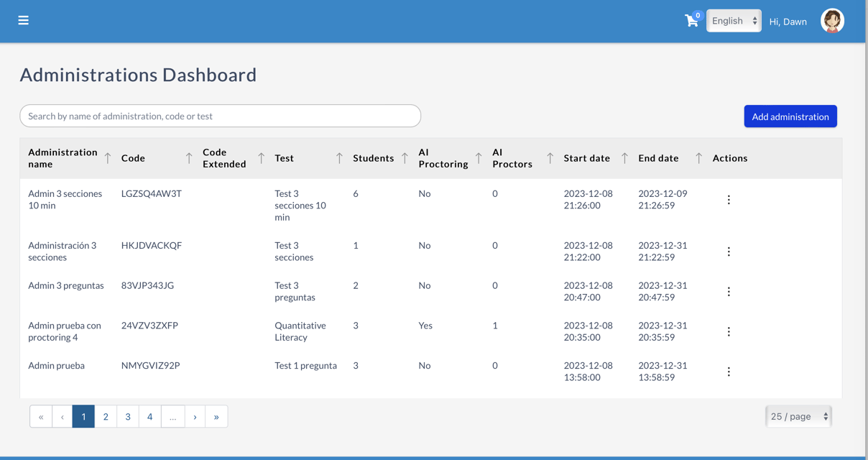Open actions for Admin 3 preguntas row

point(729,292)
